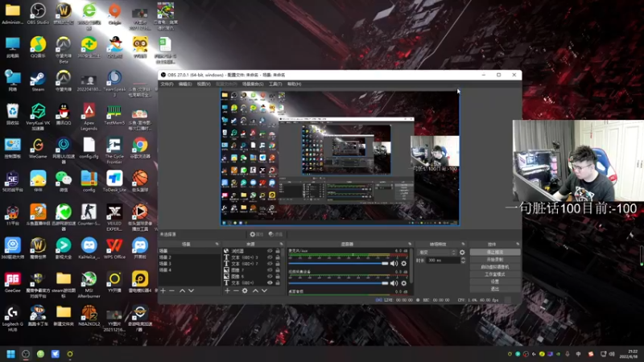Click the add scene plus icon
The image size is (644, 362).
click(163, 290)
